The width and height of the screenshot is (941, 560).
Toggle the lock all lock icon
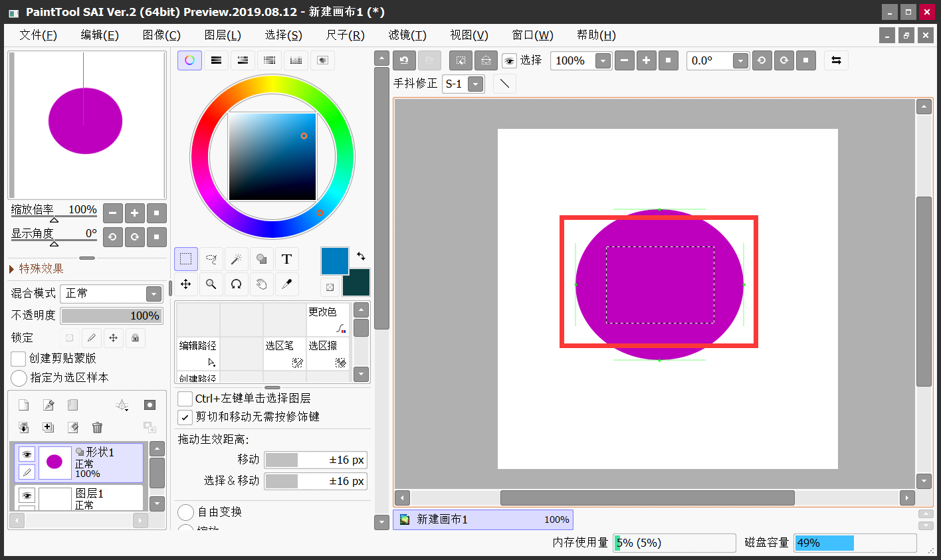click(x=135, y=337)
